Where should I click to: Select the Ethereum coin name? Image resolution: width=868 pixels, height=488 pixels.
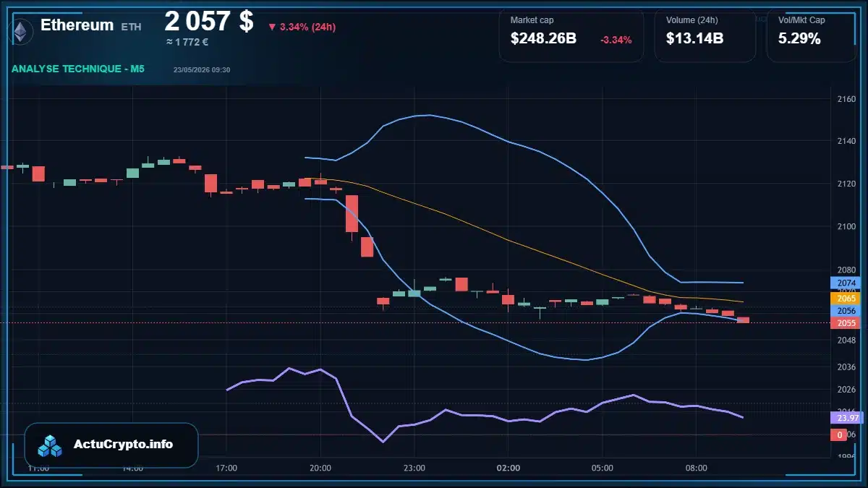tap(77, 25)
